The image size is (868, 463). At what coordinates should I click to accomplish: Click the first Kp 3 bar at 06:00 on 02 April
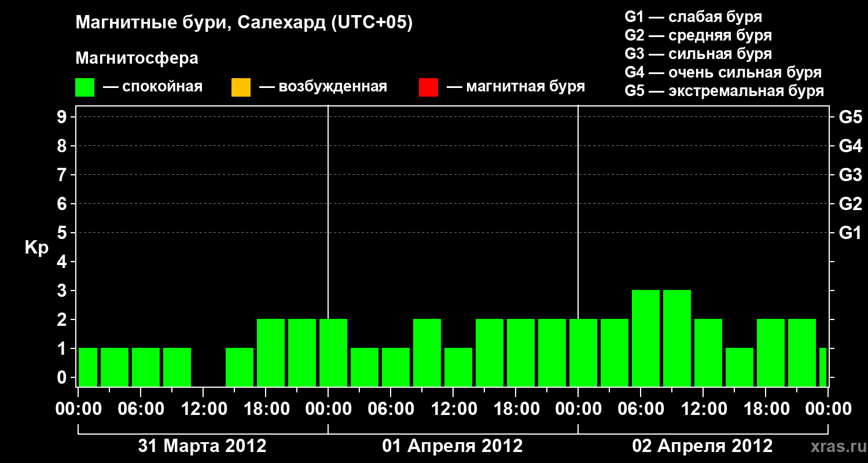pyautogui.click(x=646, y=338)
